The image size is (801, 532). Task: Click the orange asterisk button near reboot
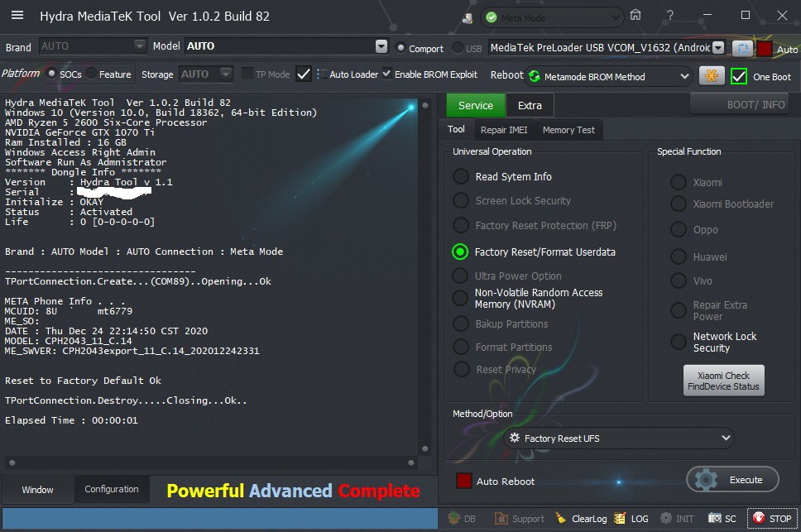coord(711,75)
